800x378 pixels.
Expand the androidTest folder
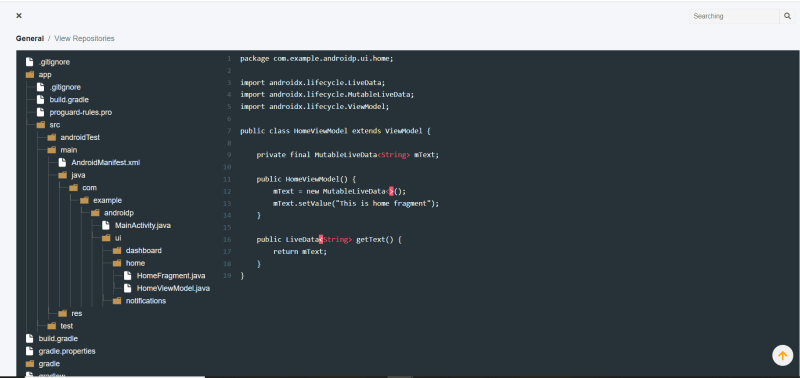click(x=80, y=137)
